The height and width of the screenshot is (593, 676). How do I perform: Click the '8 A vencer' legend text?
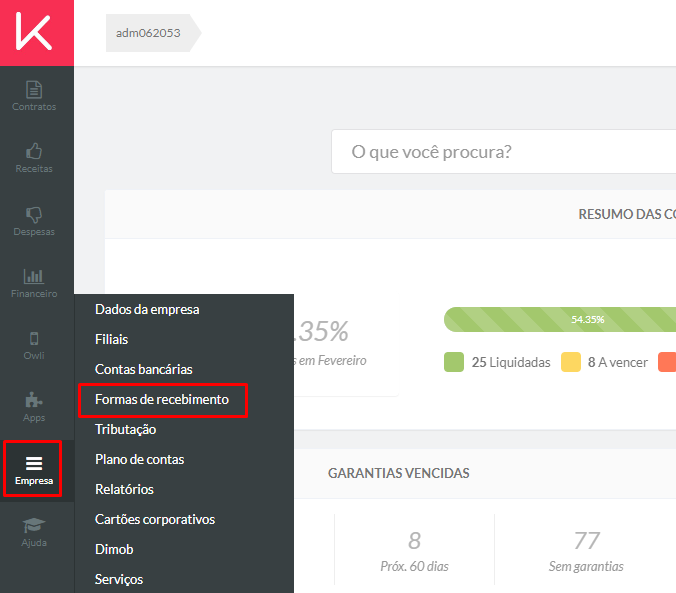click(617, 362)
